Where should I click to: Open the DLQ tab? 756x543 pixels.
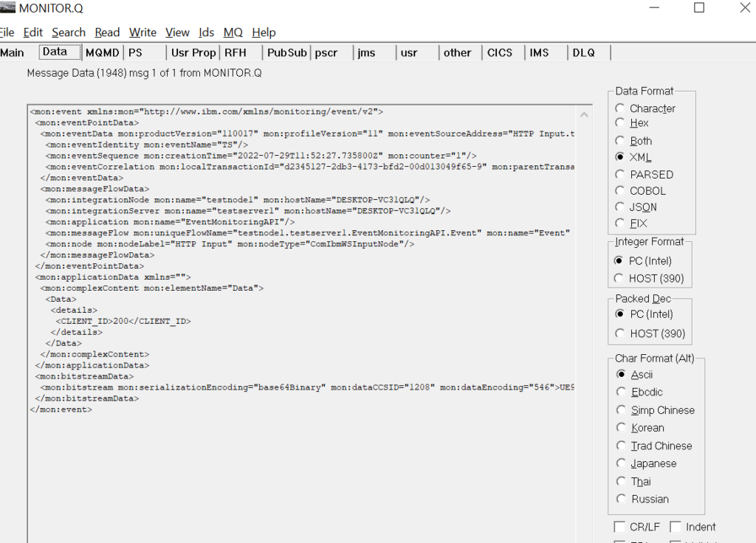[584, 52]
